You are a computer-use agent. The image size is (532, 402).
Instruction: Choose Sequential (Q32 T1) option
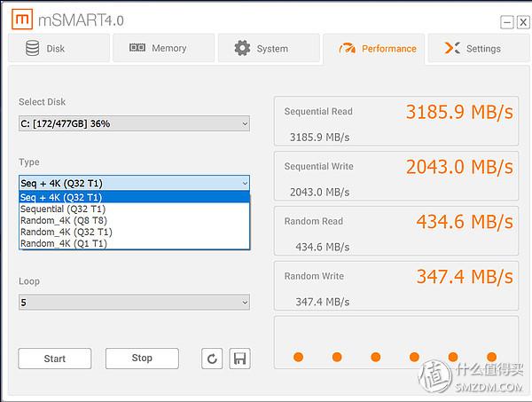click(x=135, y=209)
